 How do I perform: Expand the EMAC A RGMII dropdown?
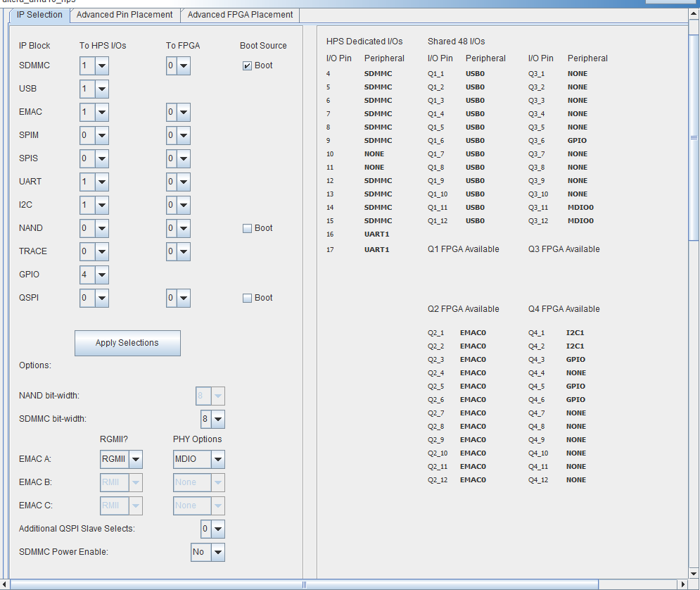(135, 460)
